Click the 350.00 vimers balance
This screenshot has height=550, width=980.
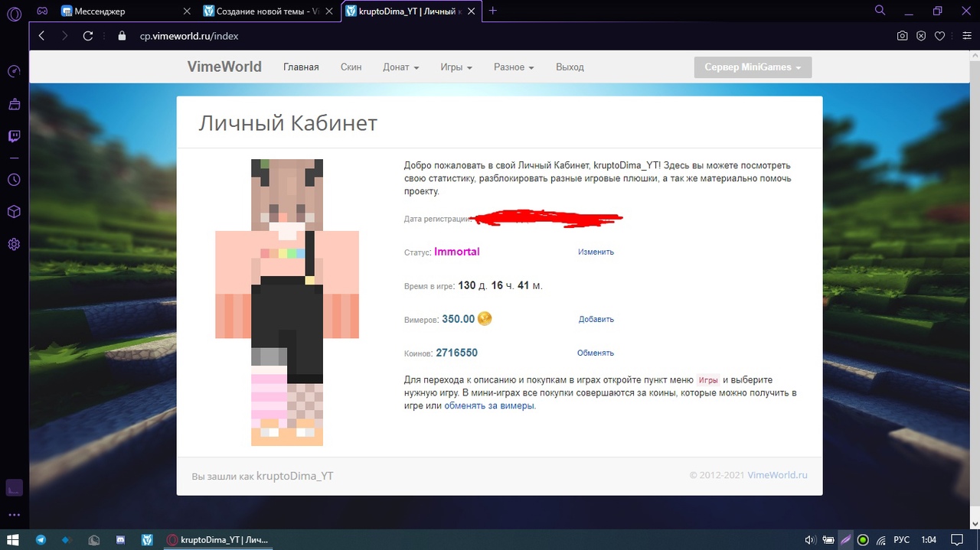click(x=459, y=319)
